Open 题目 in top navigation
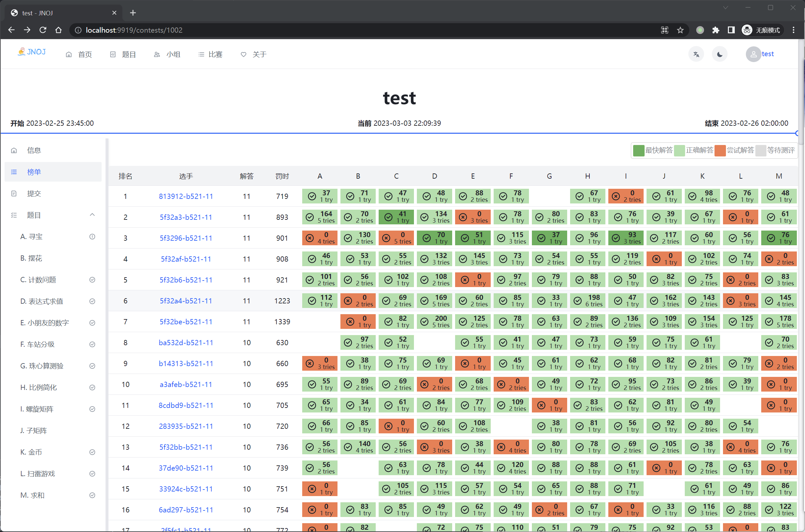The width and height of the screenshot is (805, 532). click(x=123, y=54)
